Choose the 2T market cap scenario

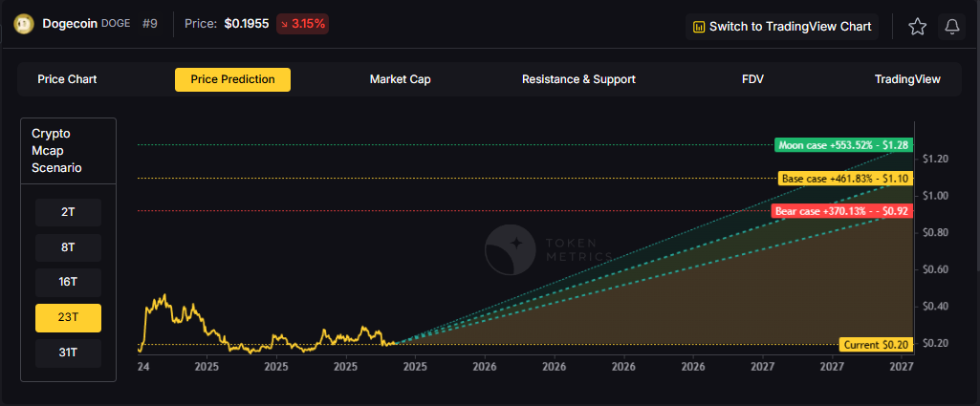[x=68, y=212]
